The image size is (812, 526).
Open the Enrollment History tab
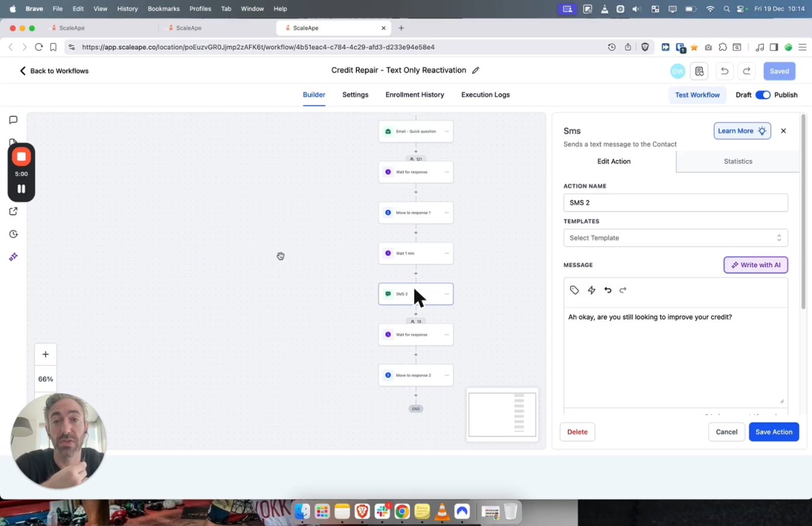coord(414,95)
